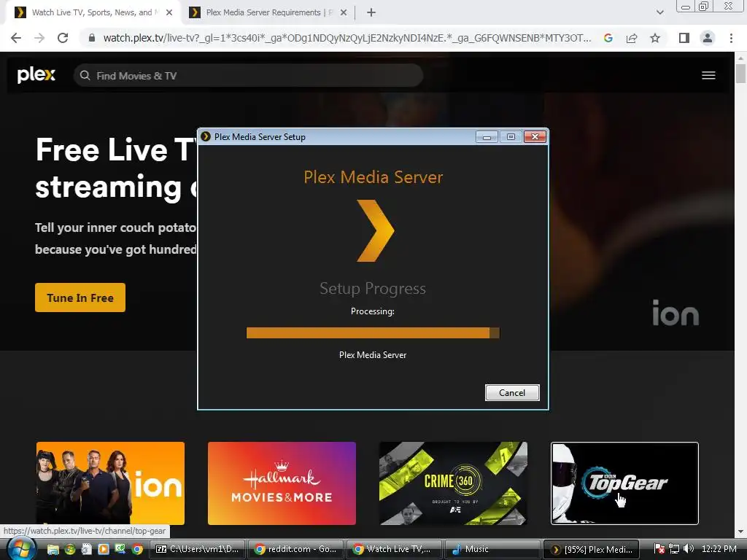Click the Setup Progress heading text

[373, 288]
